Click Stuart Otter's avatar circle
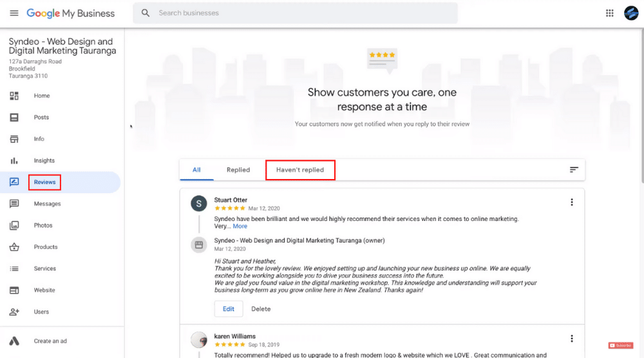Viewport: 644px width, 358px height. 199,203
